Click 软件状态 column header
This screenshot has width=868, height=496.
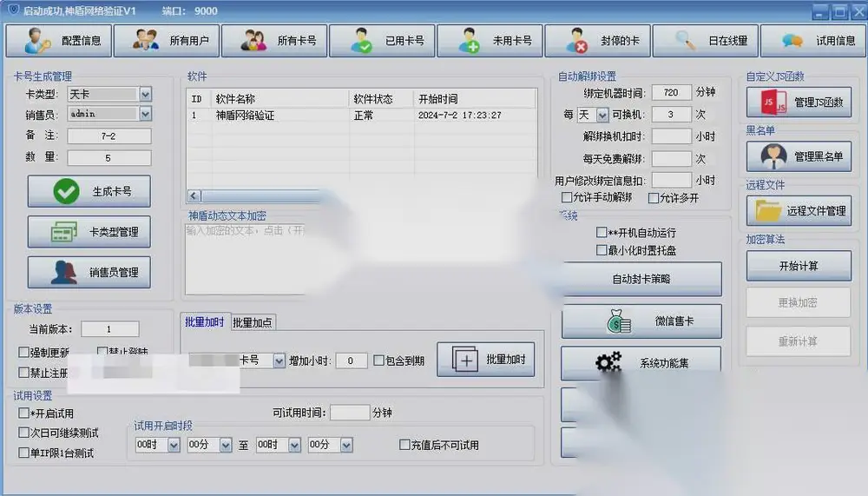(x=381, y=99)
